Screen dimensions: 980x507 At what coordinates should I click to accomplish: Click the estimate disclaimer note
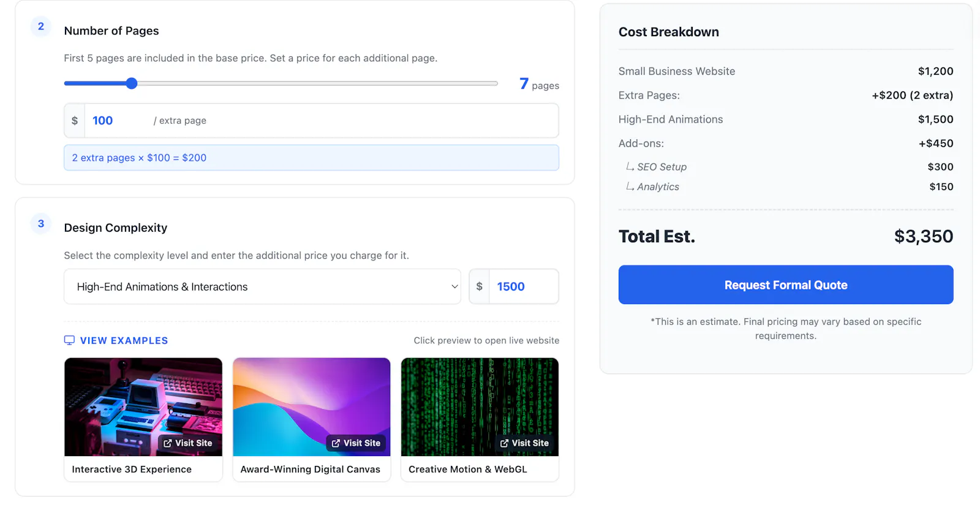coord(786,329)
